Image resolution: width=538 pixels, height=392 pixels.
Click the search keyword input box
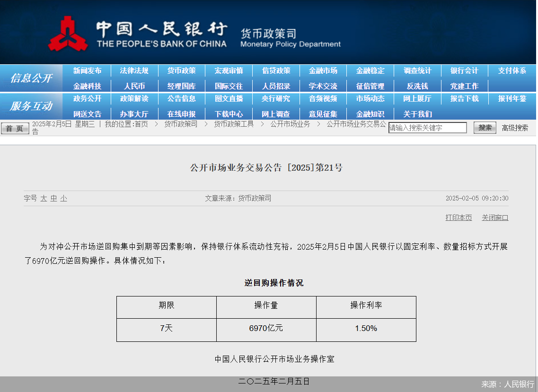pos(427,127)
